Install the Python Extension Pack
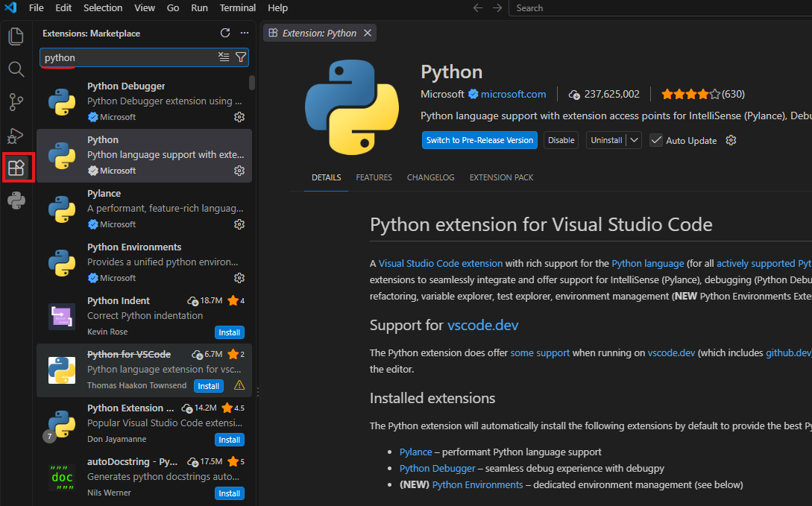812x506 pixels. pos(230,440)
